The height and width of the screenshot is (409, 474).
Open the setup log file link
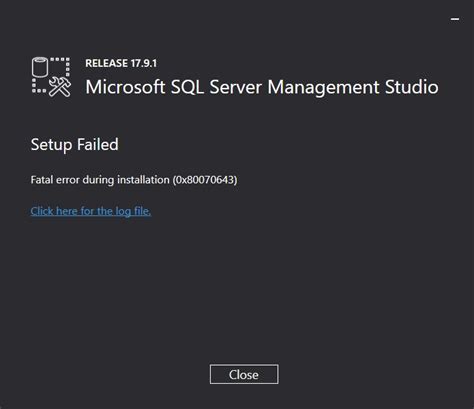coord(91,211)
